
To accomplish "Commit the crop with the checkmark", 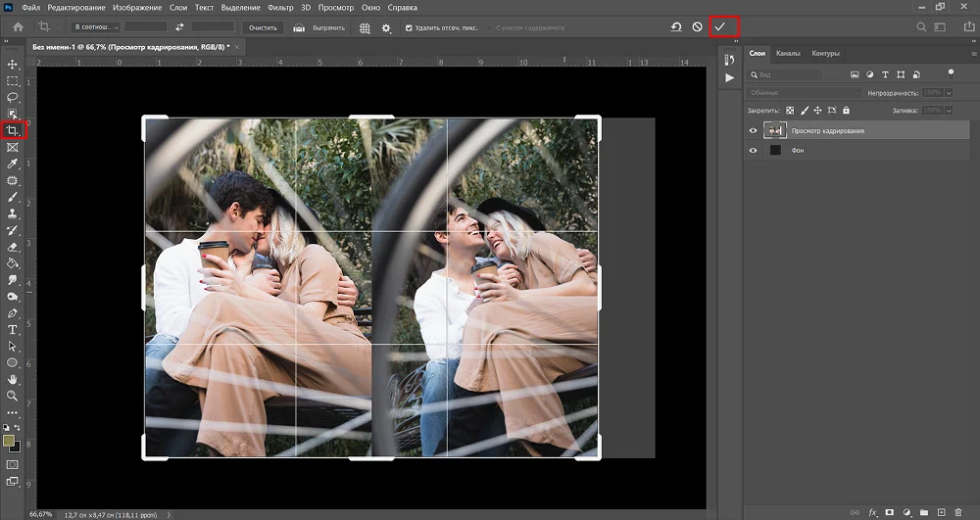I will click(720, 26).
